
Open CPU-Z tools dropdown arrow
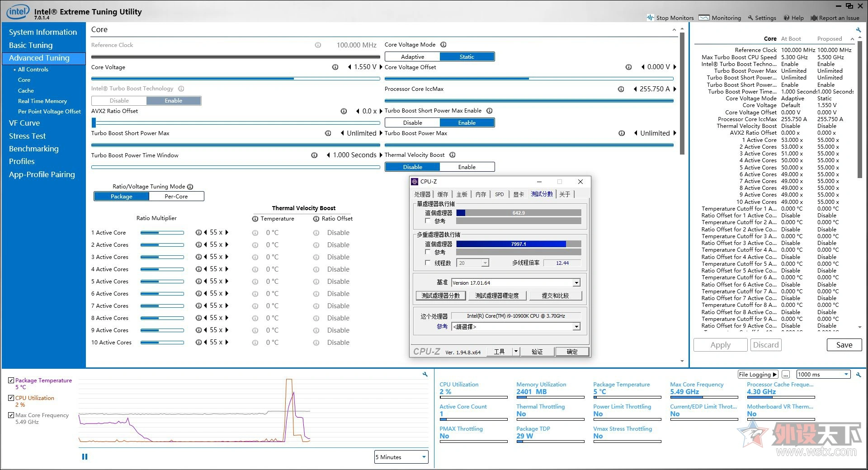point(516,352)
